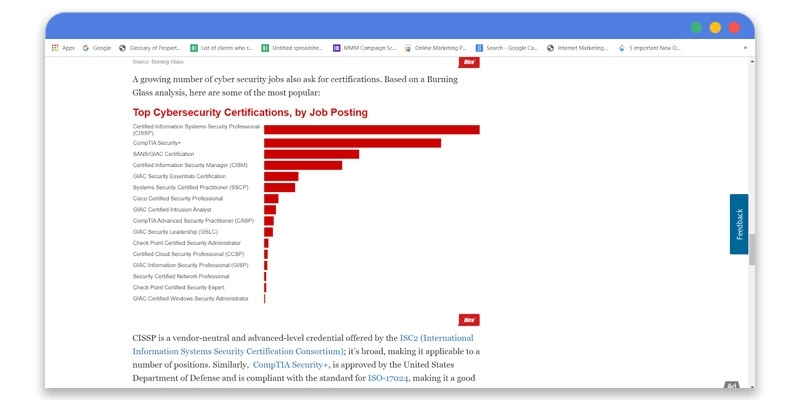800x400 pixels.
Task: Click the 'CompTIA Security+' chart label
Action: coord(157,143)
